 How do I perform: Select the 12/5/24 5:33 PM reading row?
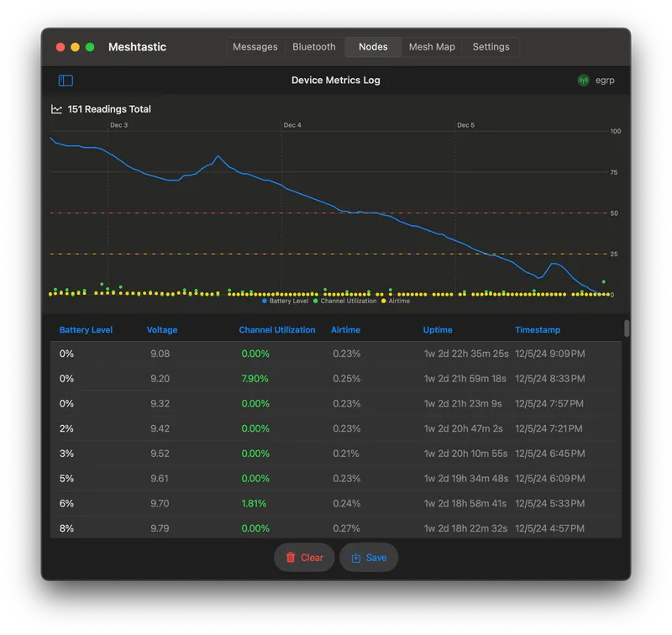336,504
